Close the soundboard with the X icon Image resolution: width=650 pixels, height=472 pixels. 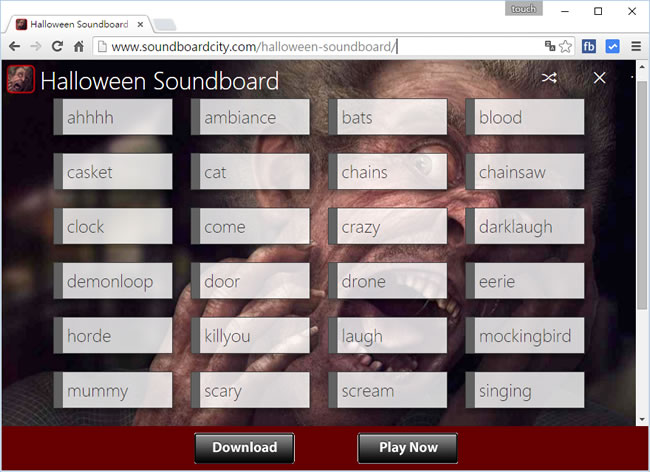pyautogui.click(x=600, y=78)
